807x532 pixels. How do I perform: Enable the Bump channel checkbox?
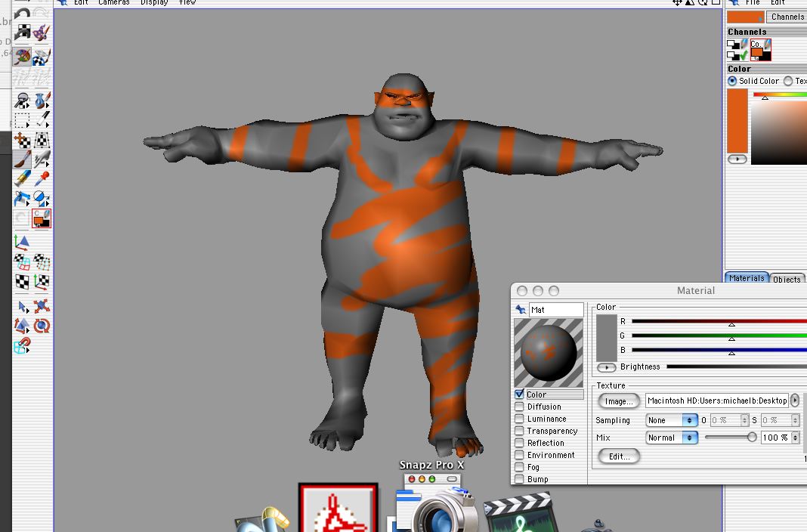tap(519, 479)
